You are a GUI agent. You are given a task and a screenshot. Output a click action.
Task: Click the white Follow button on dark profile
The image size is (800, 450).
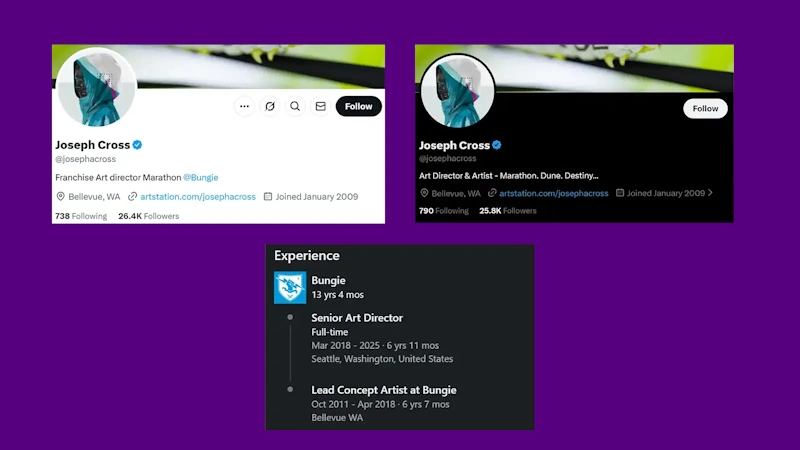click(705, 109)
